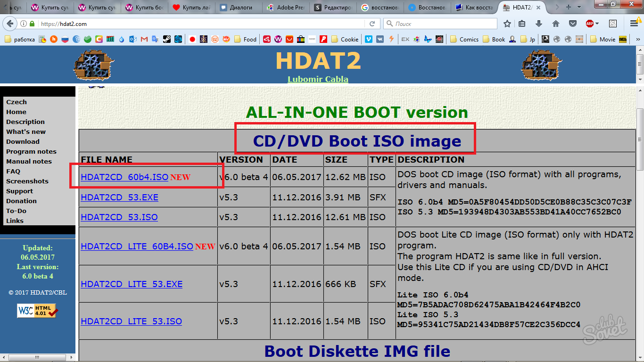Open the Gmail bookmark icon

point(144,40)
